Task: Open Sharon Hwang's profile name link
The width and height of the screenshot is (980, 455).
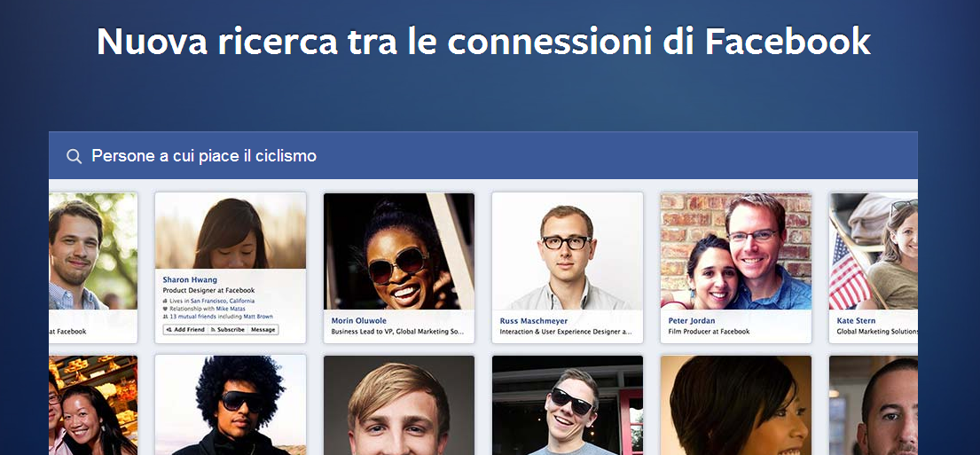Action: [190, 280]
